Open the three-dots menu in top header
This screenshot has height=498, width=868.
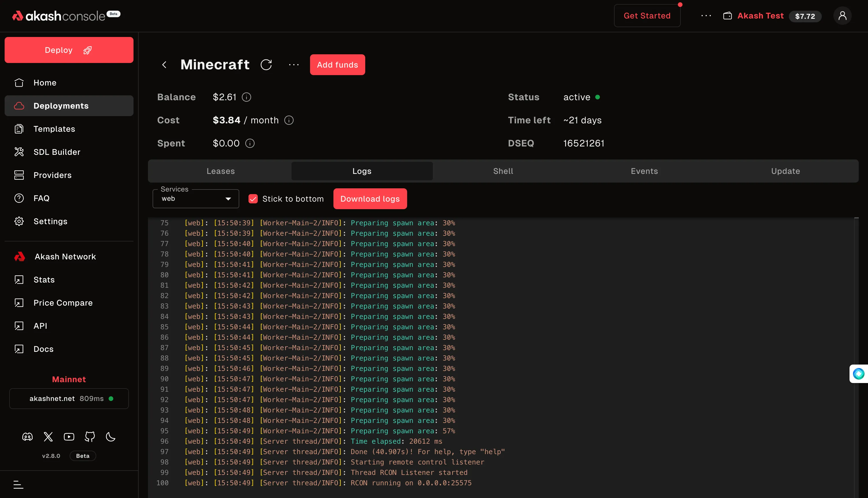click(x=706, y=16)
